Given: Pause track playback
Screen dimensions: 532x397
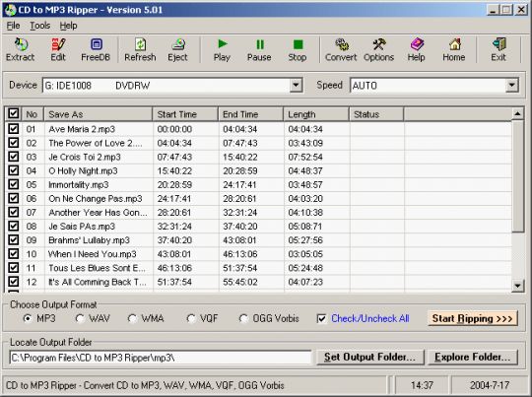Looking at the screenshot, I should pos(259,50).
